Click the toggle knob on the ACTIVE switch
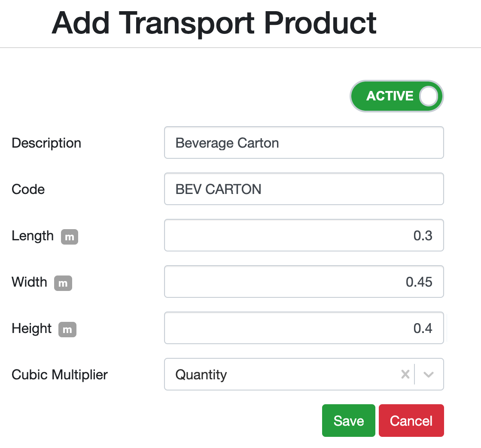481x448 pixels. (428, 96)
